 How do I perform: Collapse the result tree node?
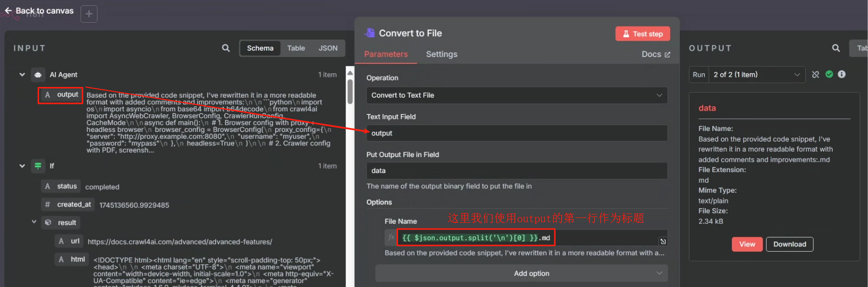click(34, 222)
